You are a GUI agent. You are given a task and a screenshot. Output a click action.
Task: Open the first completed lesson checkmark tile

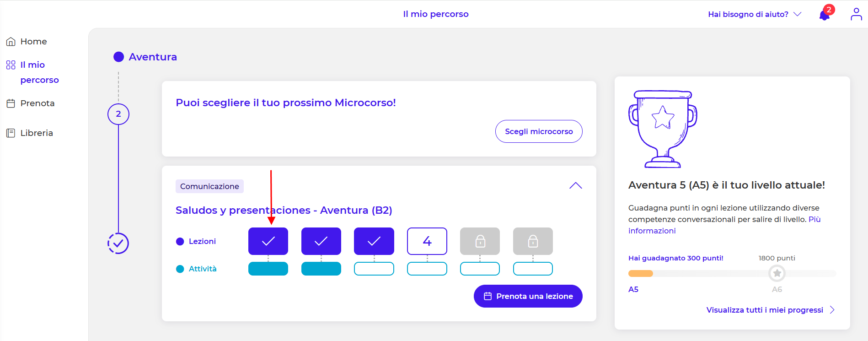(268, 241)
